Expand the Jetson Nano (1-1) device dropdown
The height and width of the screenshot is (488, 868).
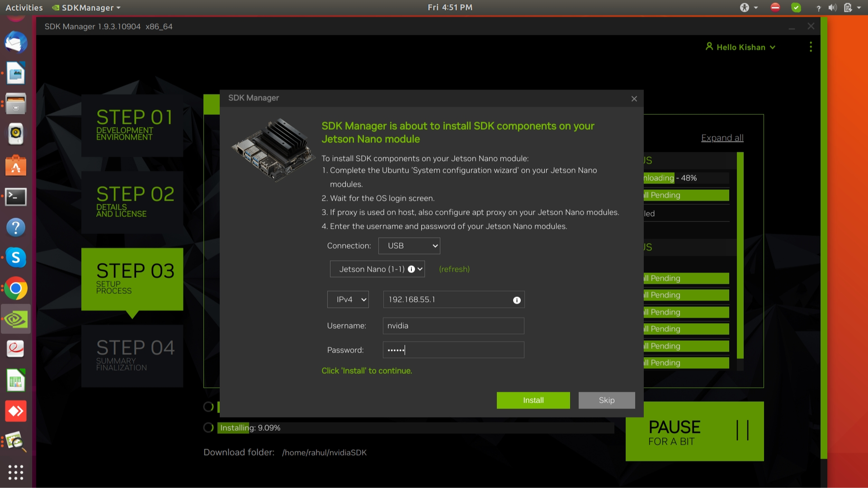377,269
